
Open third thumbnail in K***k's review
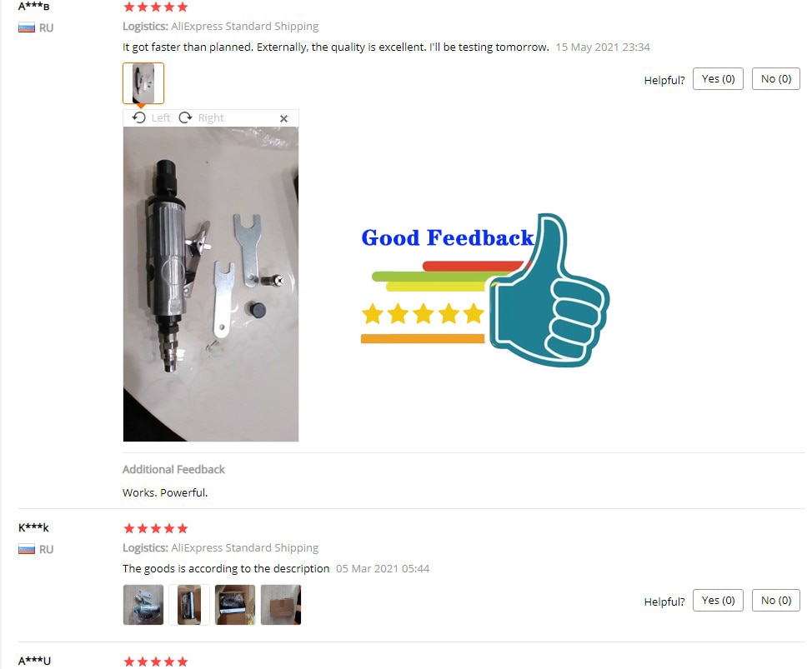(x=235, y=605)
